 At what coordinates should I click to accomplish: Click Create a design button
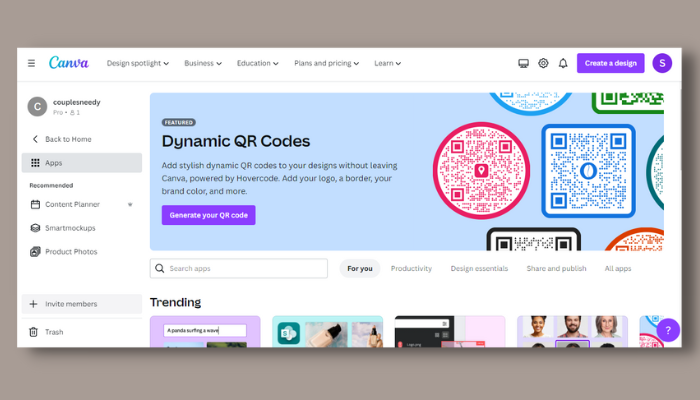coord(610,63)
